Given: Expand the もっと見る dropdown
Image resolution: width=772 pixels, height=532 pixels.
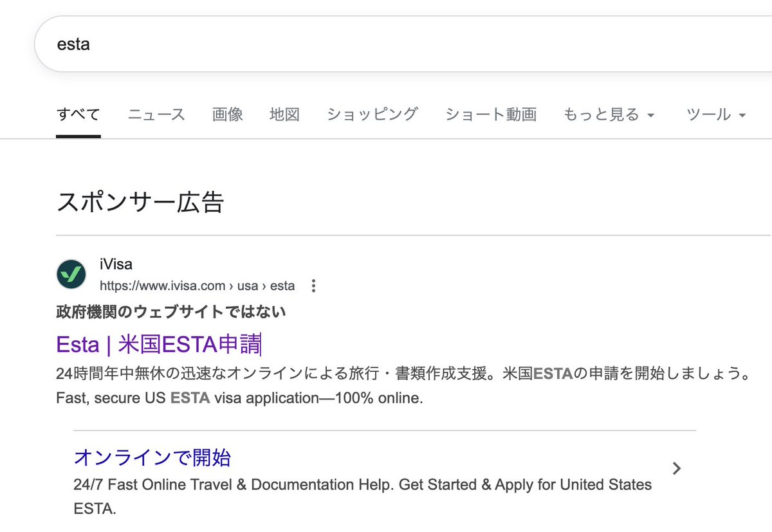Looking at the screenshot, I should click(x=608, y=115).
